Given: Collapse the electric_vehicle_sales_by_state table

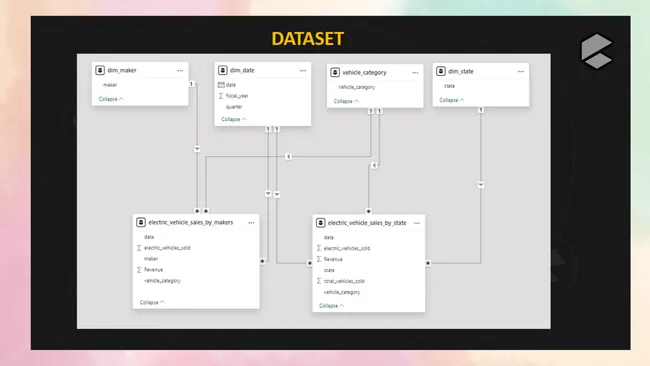Looking at the screenshot, I should tap(331, 305).
